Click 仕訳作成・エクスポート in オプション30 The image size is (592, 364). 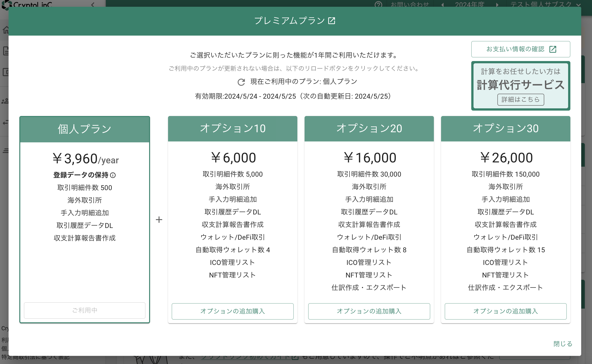tap(505, 288)
